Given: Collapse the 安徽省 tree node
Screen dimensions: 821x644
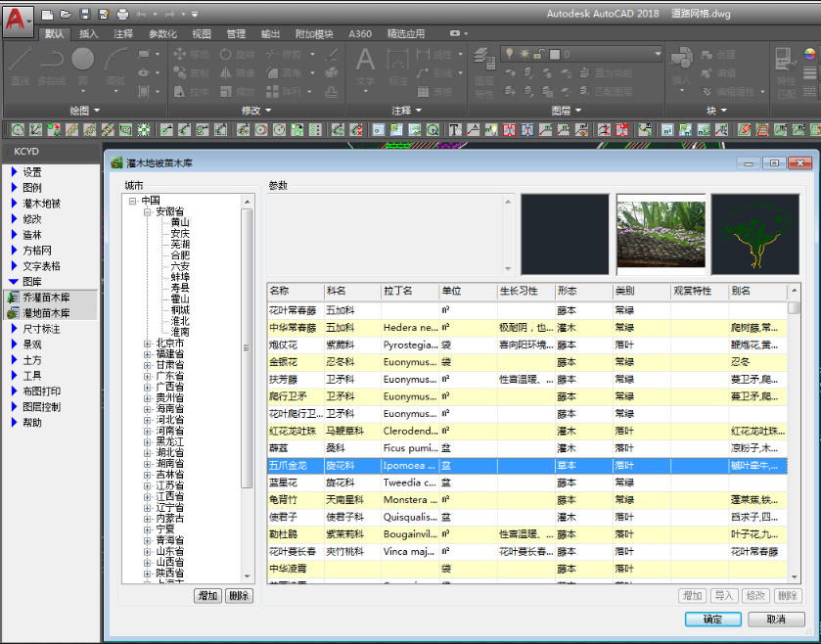Looking at the screenshot, I should click(147, 211).
